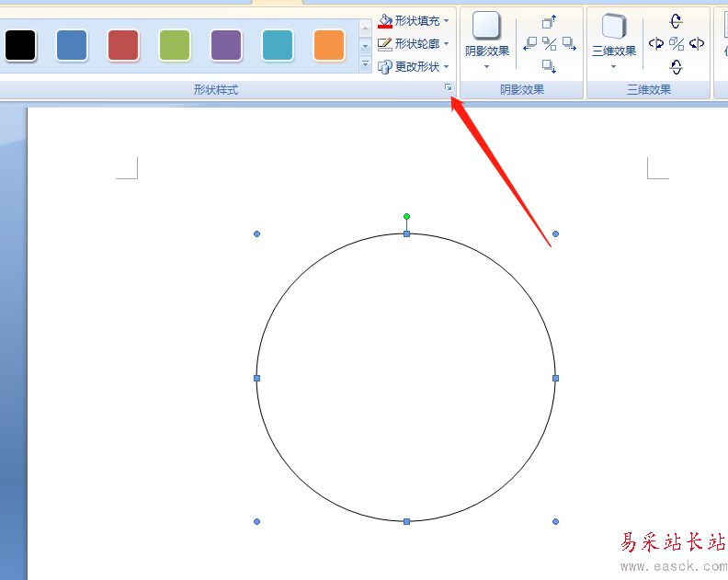Click the 阴影效果 large icon
Viewport: 728px width, 580px height.
pyautogui.click(x=485, y=25)
